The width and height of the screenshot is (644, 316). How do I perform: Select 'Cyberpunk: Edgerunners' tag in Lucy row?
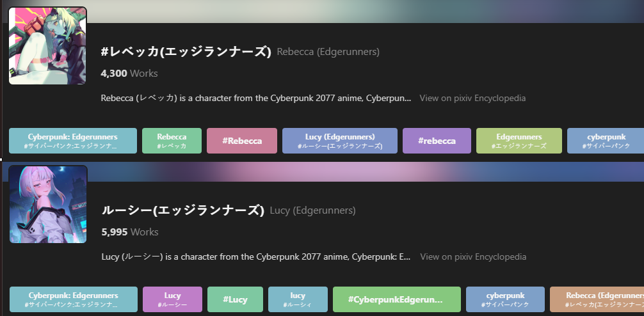(74, 299)
